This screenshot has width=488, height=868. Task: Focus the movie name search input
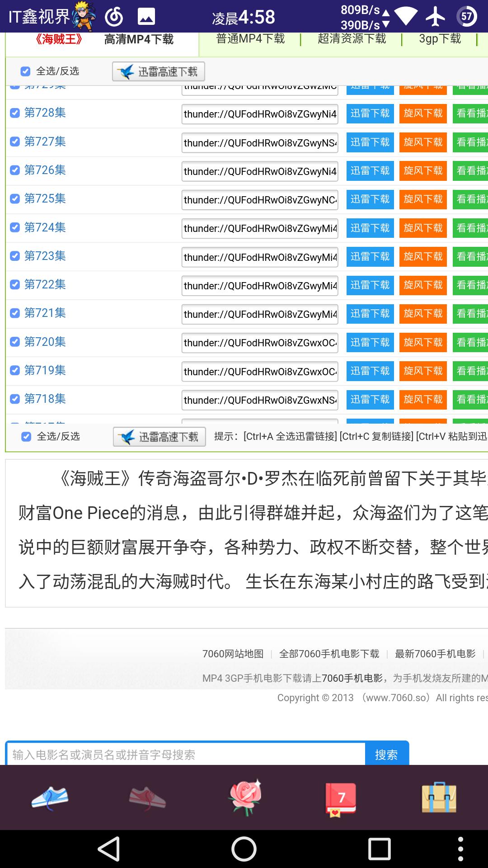186,755
